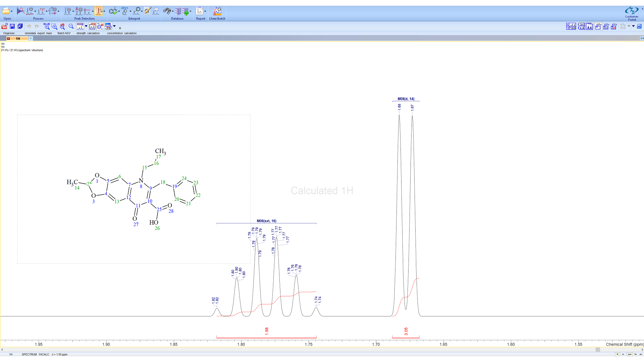Toggle the peak labels display button
Image resolution: width=644 pixels, height=362 pixels.
coord(80,26)
